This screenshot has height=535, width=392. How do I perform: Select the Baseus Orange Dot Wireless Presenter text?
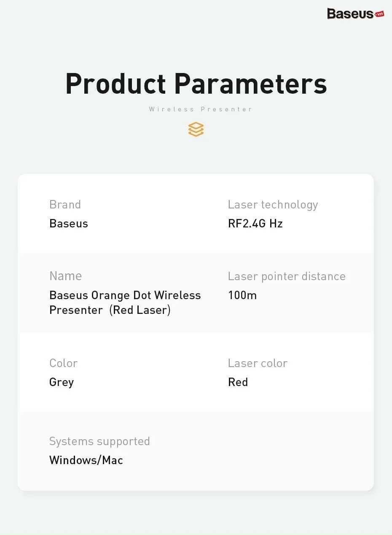tap(125, 295)
